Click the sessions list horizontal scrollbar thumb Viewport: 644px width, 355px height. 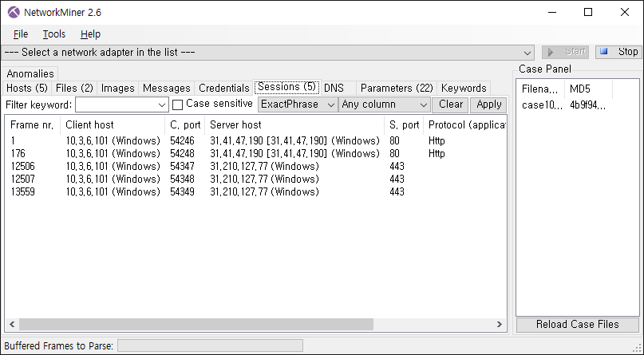pos(196,324)
